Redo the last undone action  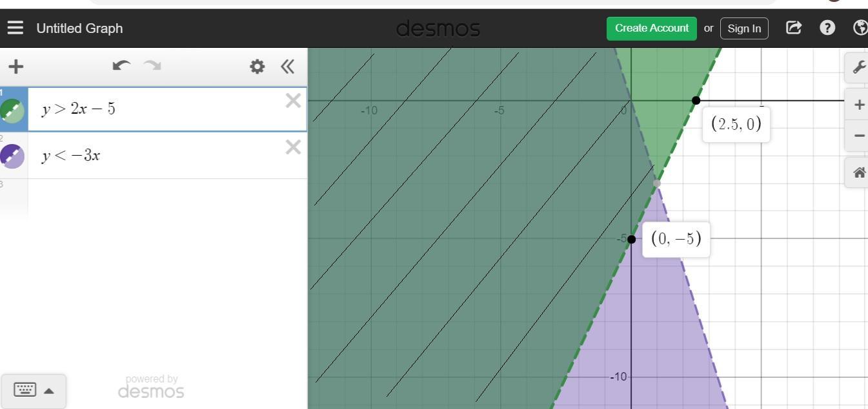pos(152,65)
